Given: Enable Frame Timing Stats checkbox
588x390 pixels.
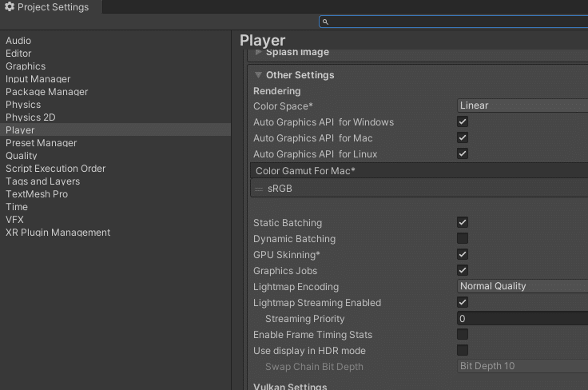Looking at the screenshot, I should coord(463,334).
